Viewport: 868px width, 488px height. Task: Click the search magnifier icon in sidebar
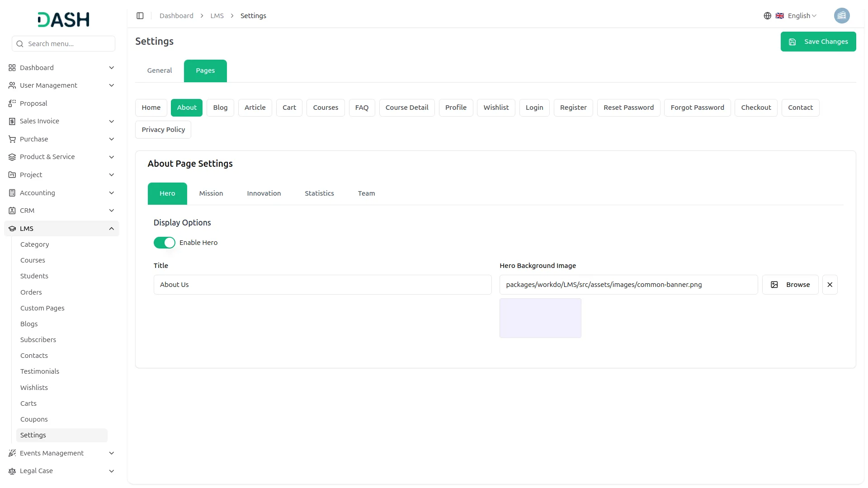tap(20, 44)
